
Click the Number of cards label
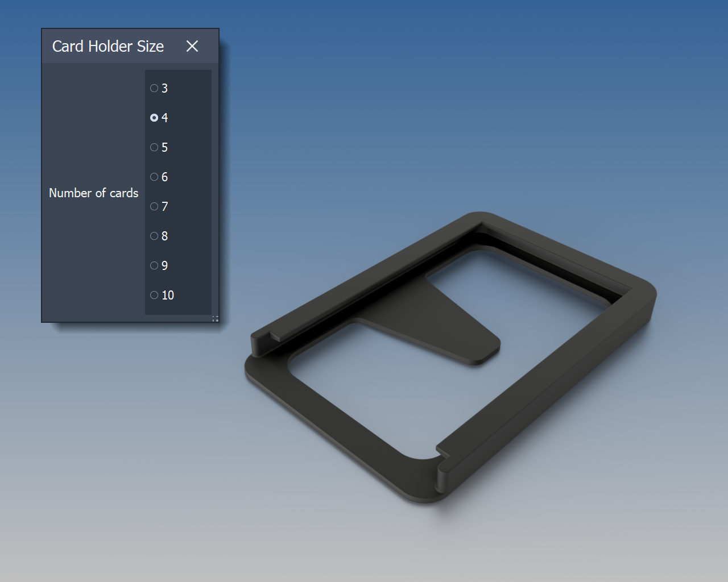pos(93,193)
